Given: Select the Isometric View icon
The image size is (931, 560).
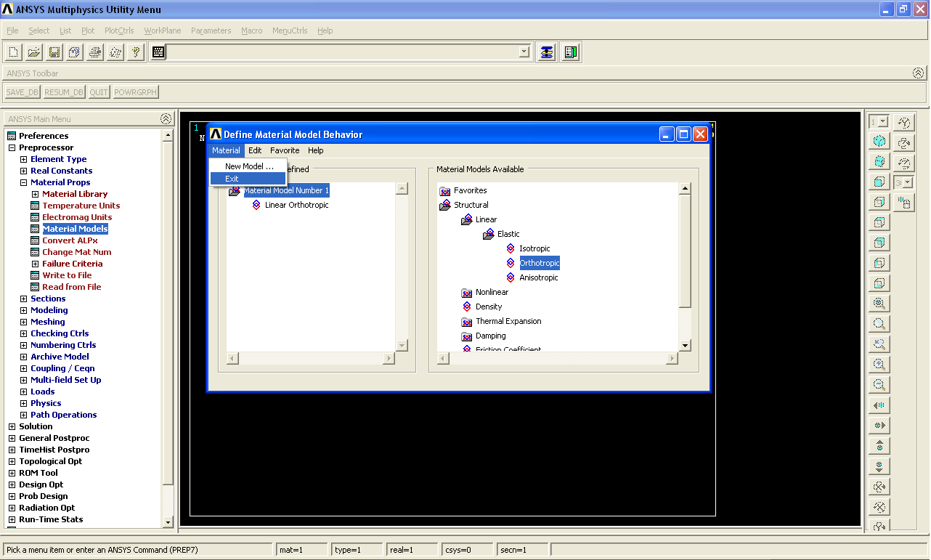Looking at the screenshot, I should [x=879, y=141].
